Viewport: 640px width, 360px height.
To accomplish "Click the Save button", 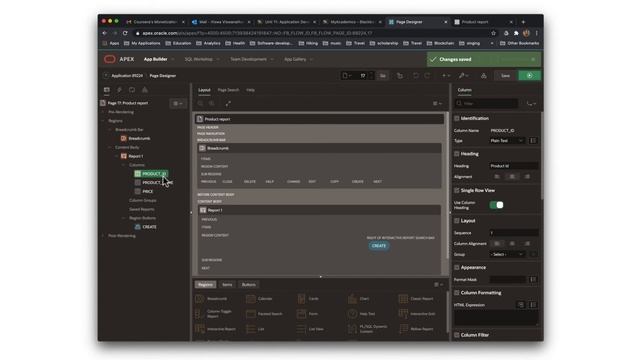I will [x=505, y=76].
